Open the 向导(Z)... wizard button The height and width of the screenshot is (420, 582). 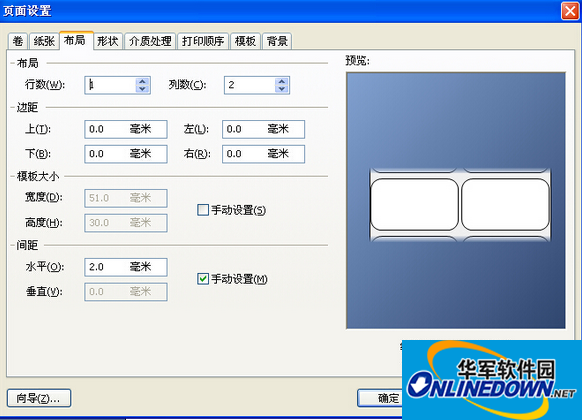[39, 398]
